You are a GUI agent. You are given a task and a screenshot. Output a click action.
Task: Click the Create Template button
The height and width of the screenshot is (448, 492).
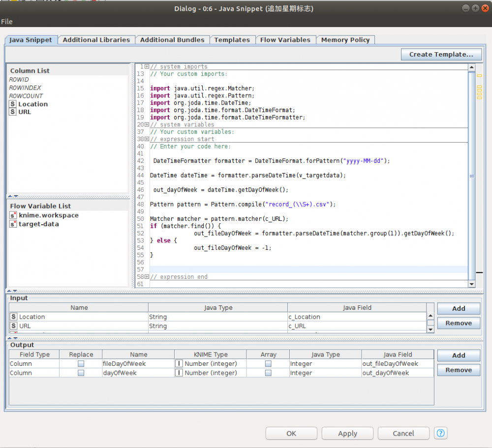441,55
